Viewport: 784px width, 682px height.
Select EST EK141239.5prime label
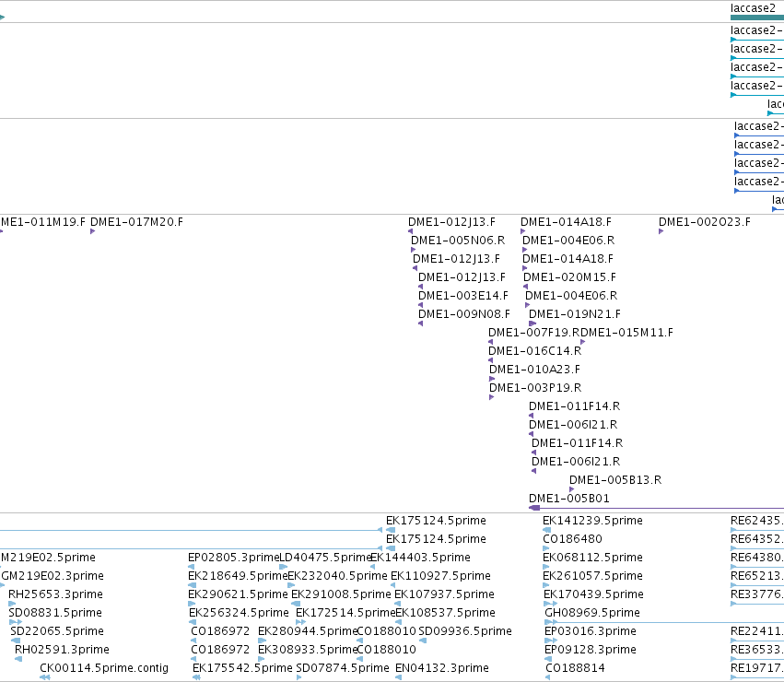[x=592, y=521]
